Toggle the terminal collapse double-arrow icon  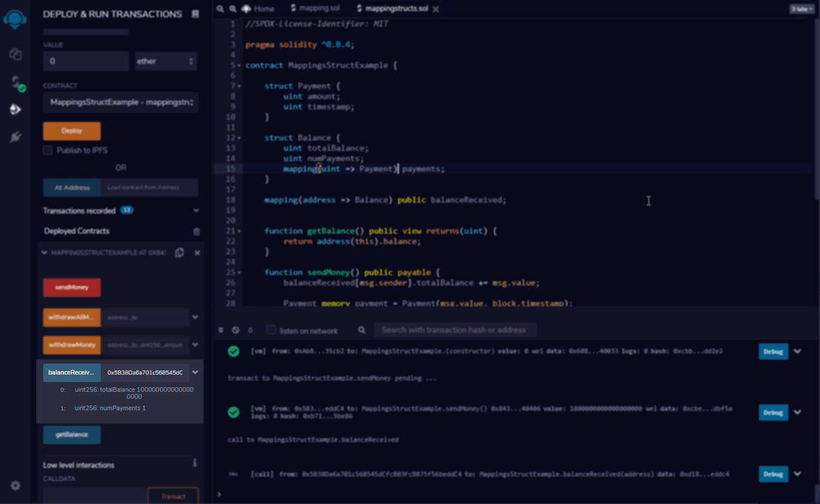point(220,330)
